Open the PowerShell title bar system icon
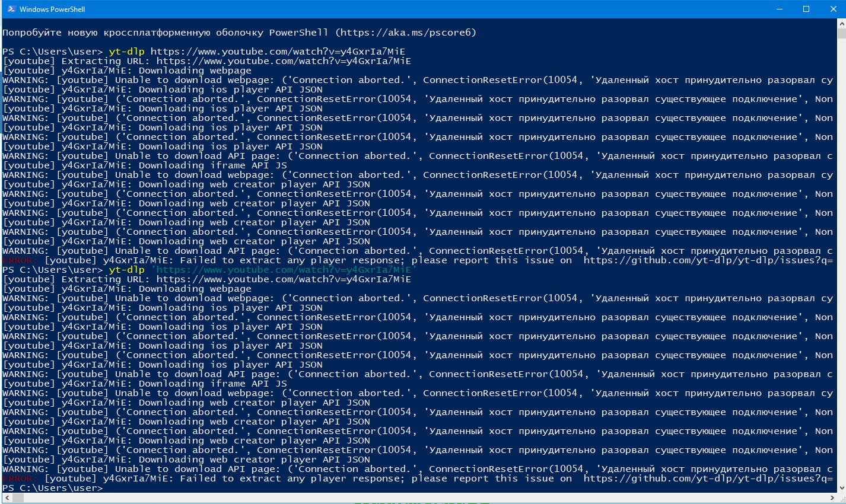The width and height of the screenshot is (846, 504). tap(11, 9)
